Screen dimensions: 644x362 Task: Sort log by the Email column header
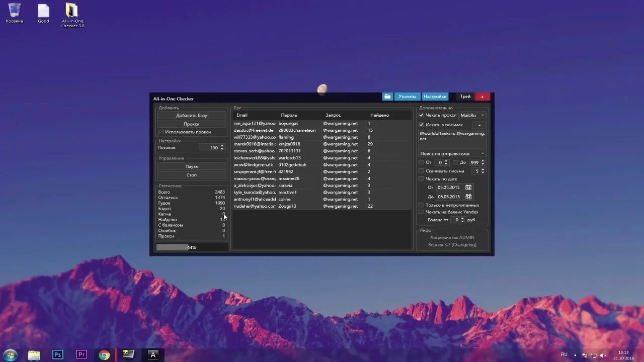pyautogui.click(x=242, y=115)
